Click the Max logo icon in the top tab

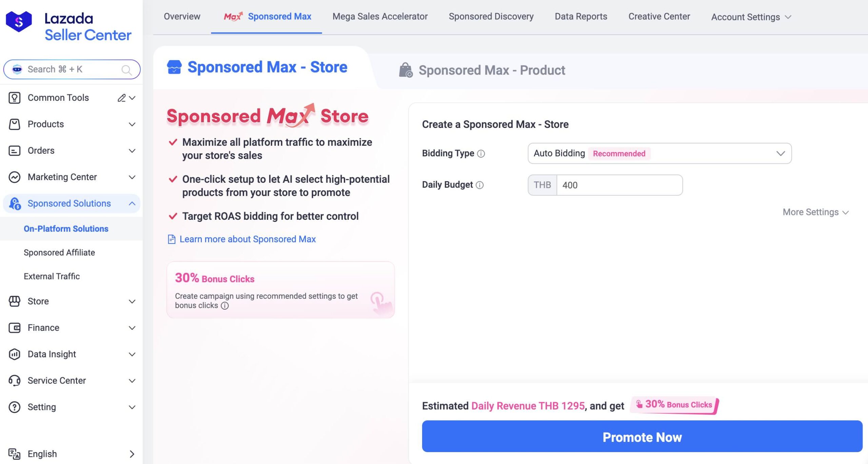[x=233, y=16]
